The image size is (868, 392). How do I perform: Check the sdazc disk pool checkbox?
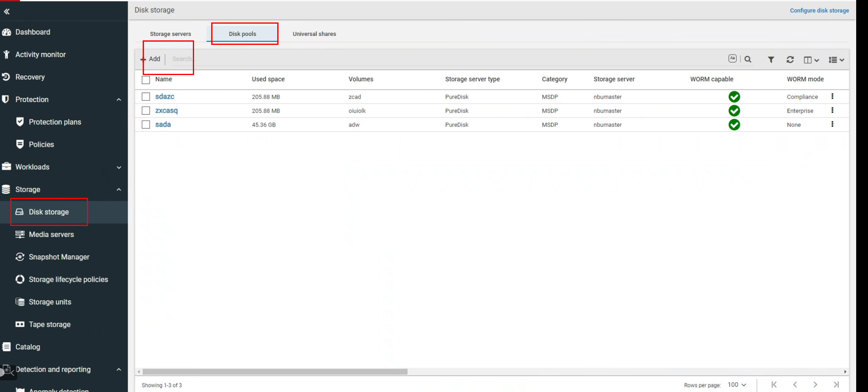click(x=146, y=97)
